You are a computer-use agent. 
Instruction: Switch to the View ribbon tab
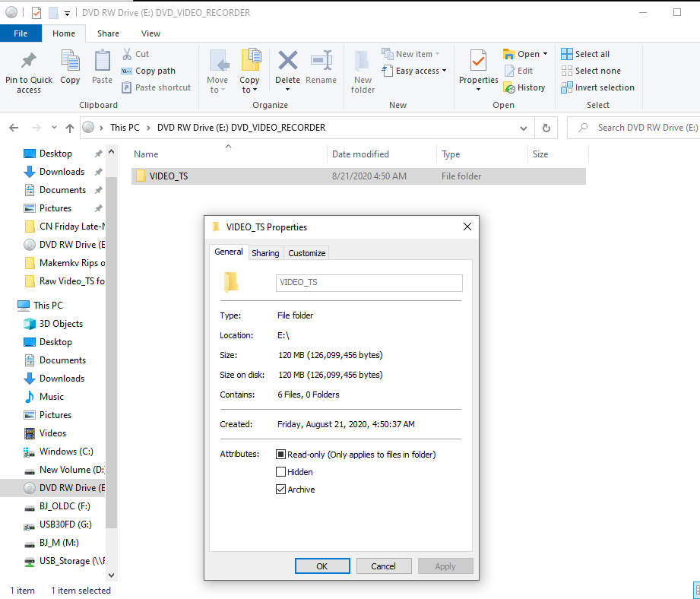151,33
